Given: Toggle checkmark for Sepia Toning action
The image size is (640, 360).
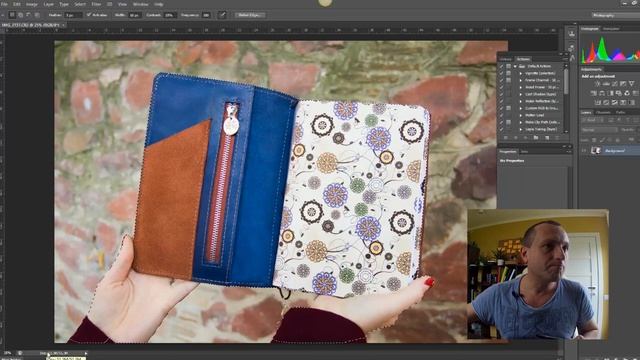Looking at the screenshot, I should [x=502, y=129].
